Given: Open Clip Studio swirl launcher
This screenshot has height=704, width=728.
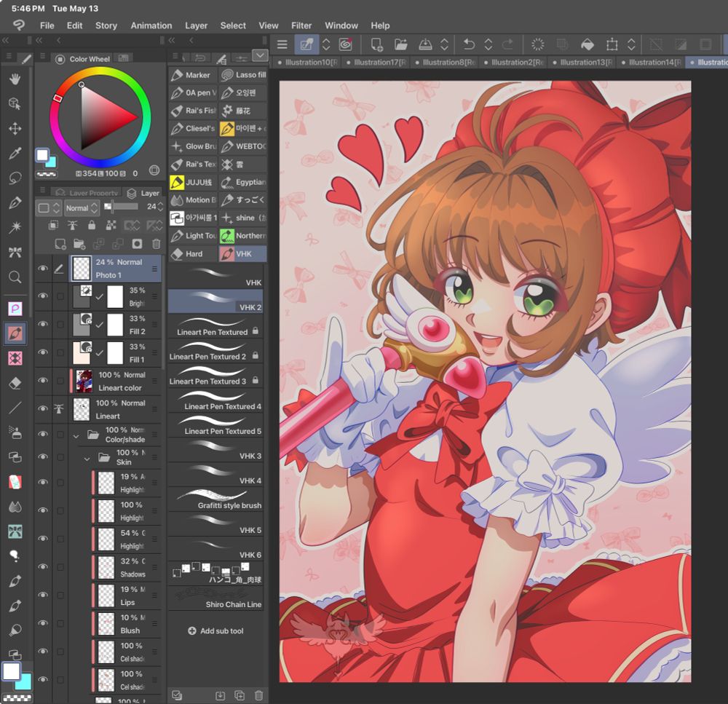Looking at the screenshot, I should [345, 44].
